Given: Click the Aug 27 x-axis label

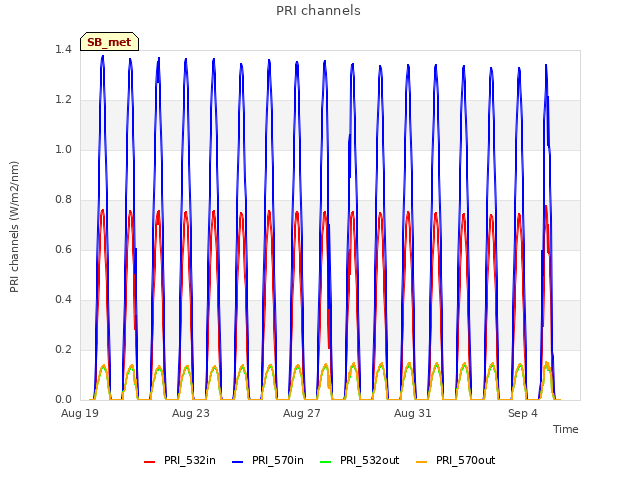Looking at the screenshot, I should (x=302, y=413).
